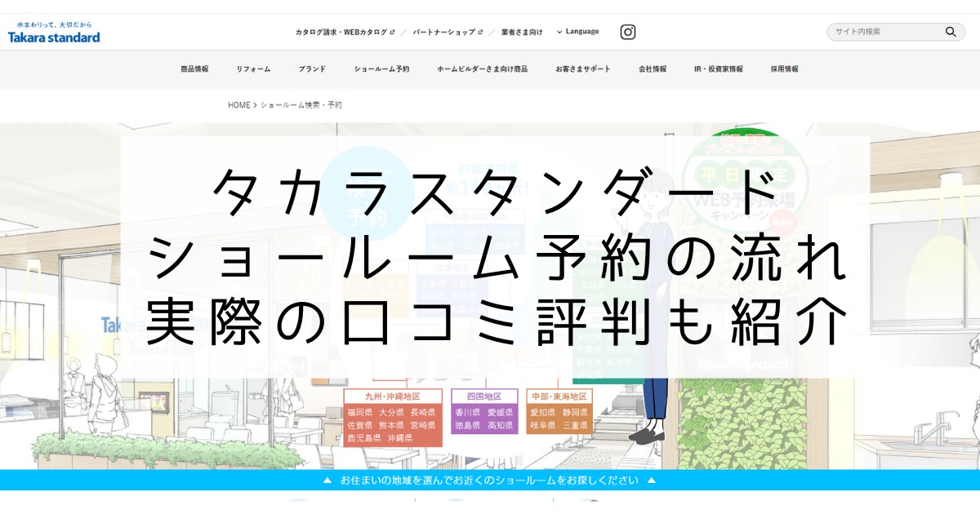
Task: Open the Instagram icon link
Action: (627, 32)
